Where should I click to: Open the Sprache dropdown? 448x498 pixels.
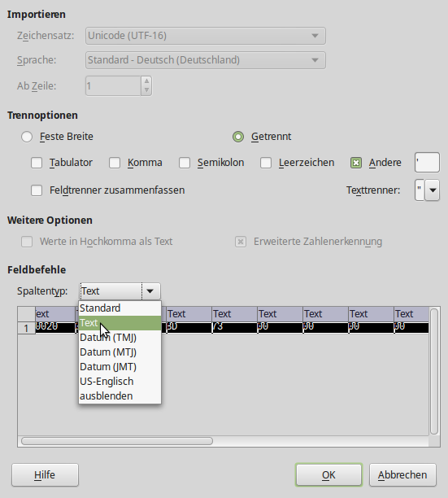click(205, 60)
